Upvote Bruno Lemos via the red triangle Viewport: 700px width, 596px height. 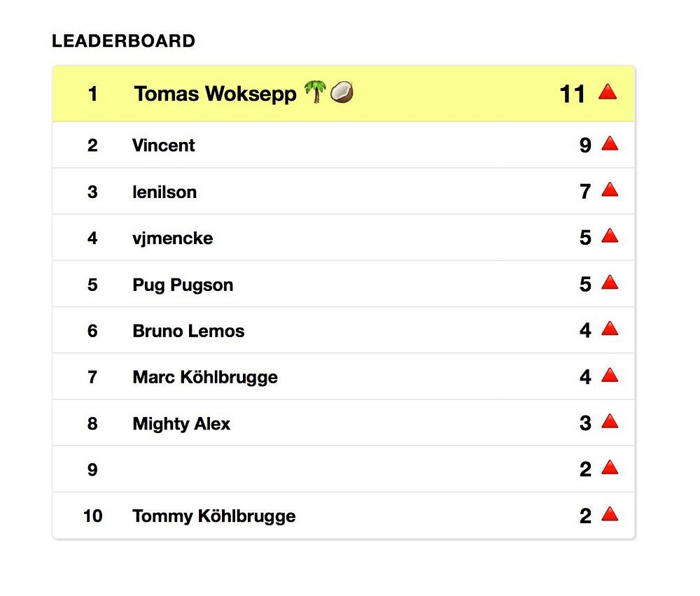click(x=610, y=328)
